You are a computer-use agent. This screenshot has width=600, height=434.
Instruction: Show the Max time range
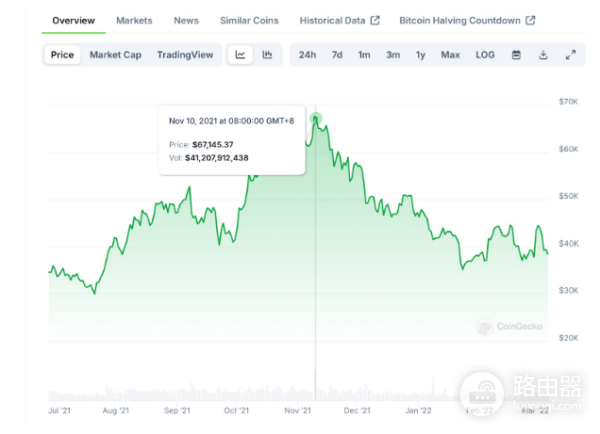[x=450, y=55]
